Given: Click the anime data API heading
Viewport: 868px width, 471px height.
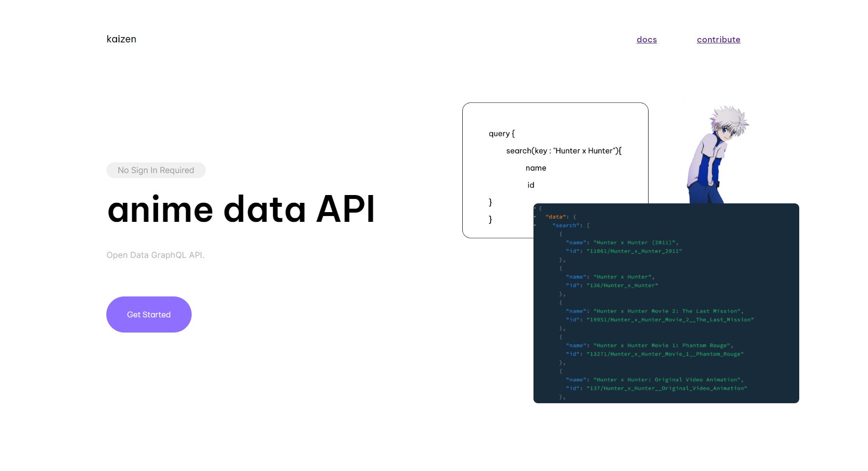Looking at the screenshot, I should (x=241, y=209).
